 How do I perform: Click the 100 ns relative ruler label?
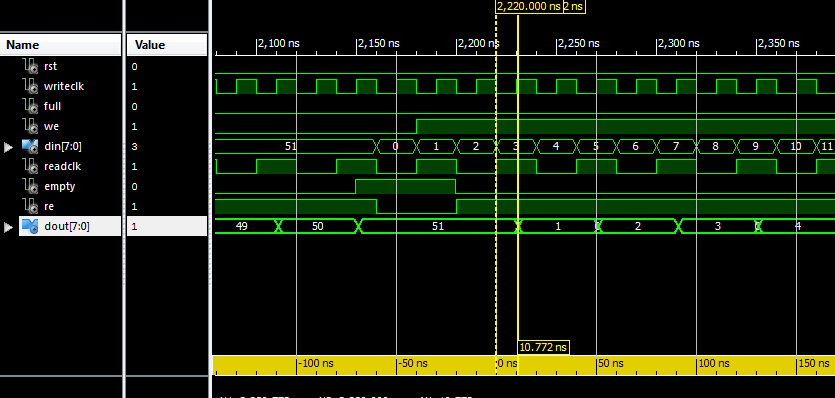coord(713,363)
